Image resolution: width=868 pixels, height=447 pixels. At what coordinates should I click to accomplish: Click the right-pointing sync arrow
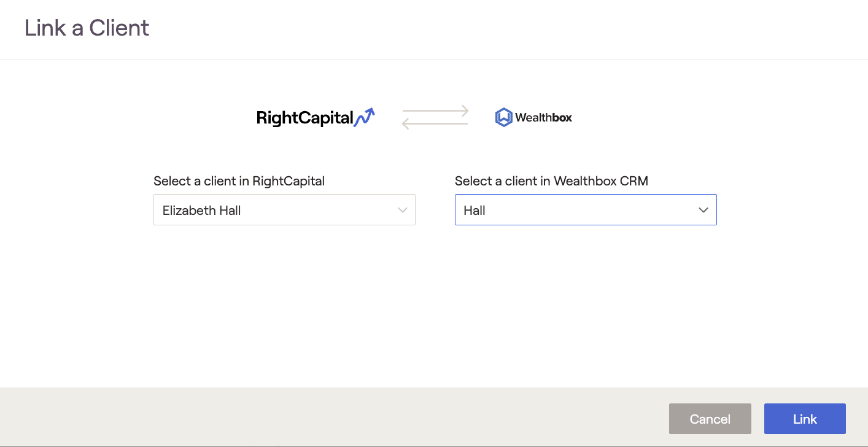(435, 111)
